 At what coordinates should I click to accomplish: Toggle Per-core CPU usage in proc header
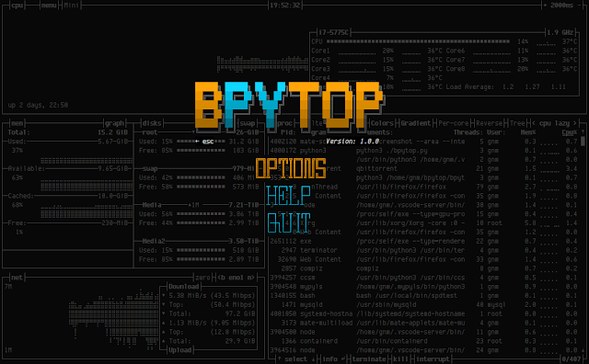454,123
